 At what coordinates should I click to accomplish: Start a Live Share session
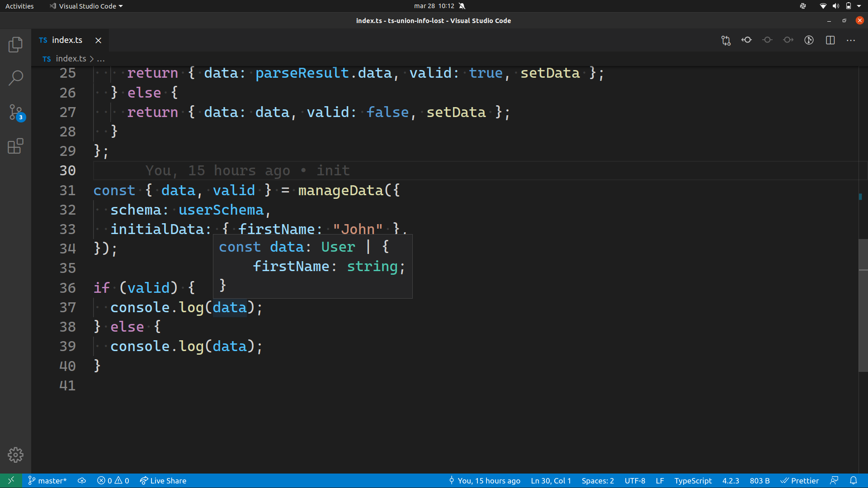pos(163,480)
